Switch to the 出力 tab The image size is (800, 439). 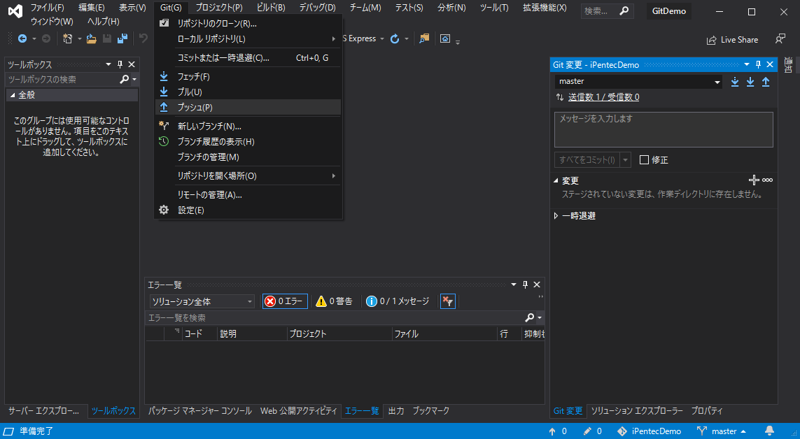point(396,410)
